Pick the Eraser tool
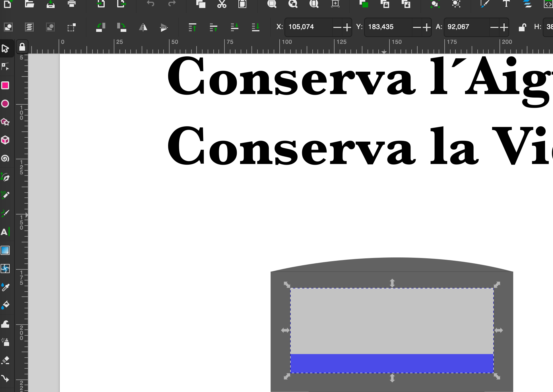The width and height of the screenshot is (553, 392). click(x=5, y=360)
